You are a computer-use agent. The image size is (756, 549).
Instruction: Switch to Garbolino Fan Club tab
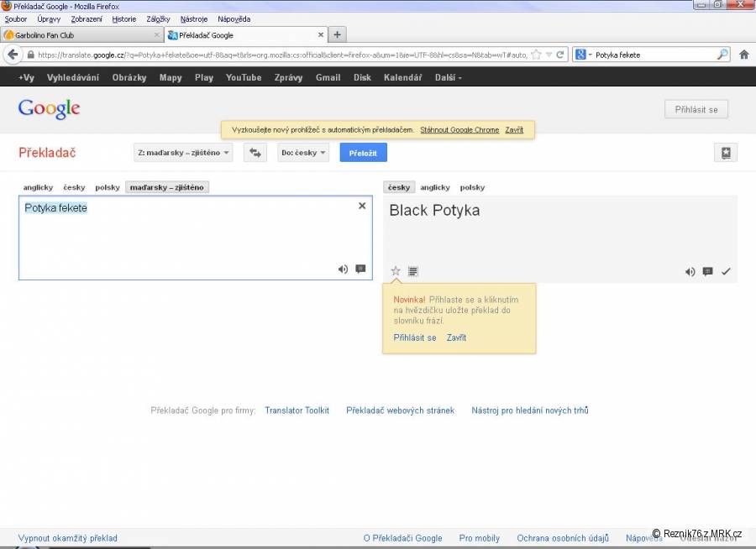82,35
